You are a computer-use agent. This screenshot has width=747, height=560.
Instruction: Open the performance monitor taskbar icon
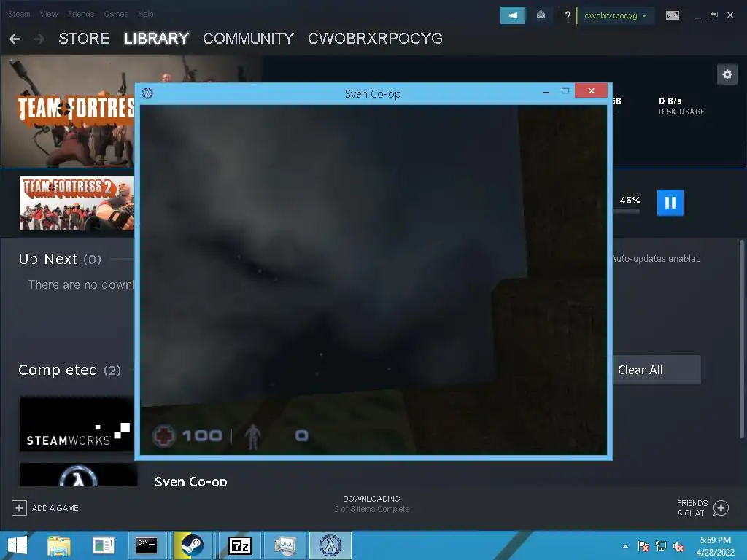tap(285, 545)
